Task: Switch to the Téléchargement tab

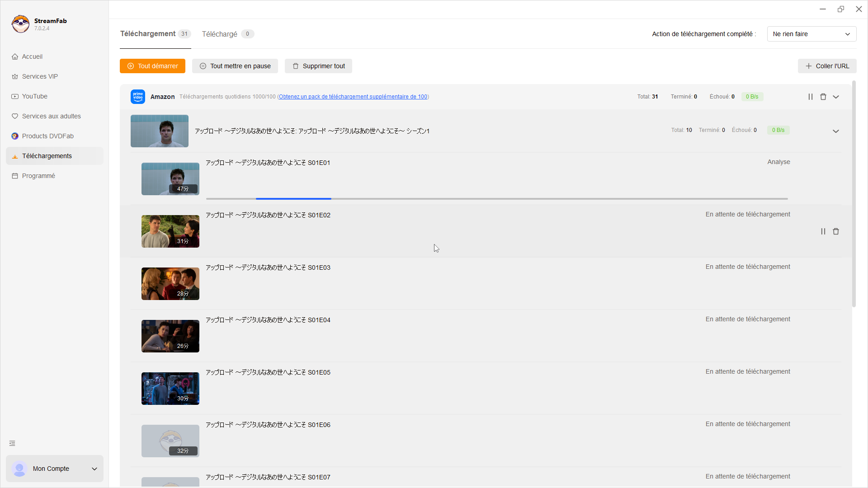Action: tap(155, 34)
